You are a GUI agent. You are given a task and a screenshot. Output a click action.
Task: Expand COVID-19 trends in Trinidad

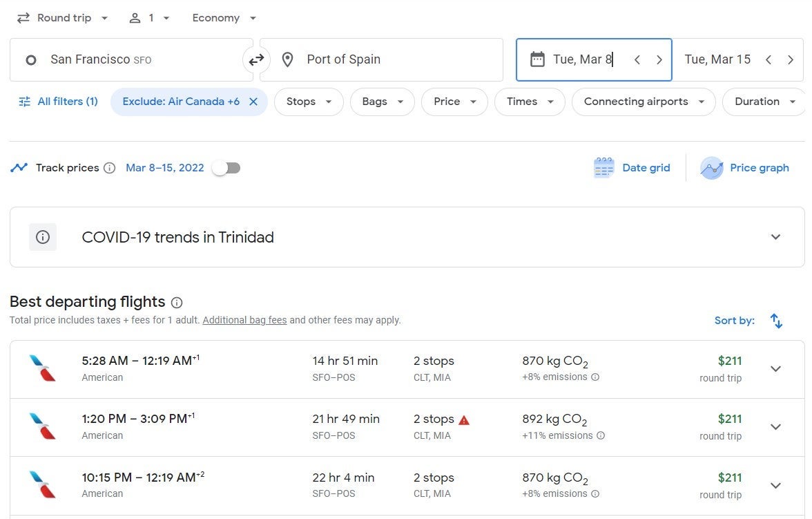point(775,237)
